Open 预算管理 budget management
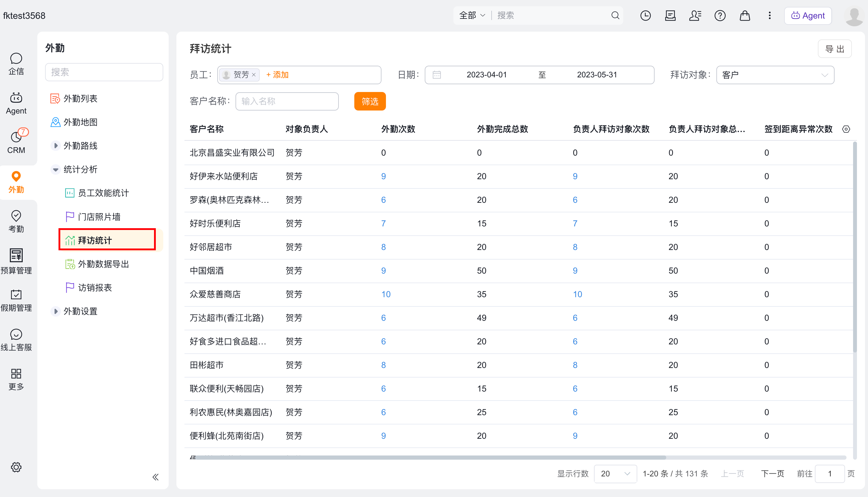 click(x=16, y=261)
